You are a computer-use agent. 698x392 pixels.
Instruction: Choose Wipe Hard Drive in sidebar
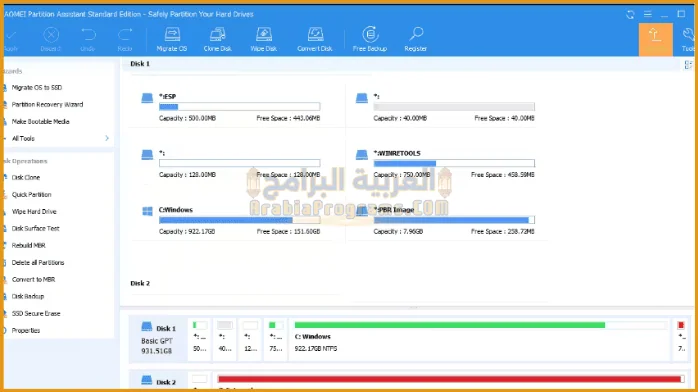tap(34, 211)
